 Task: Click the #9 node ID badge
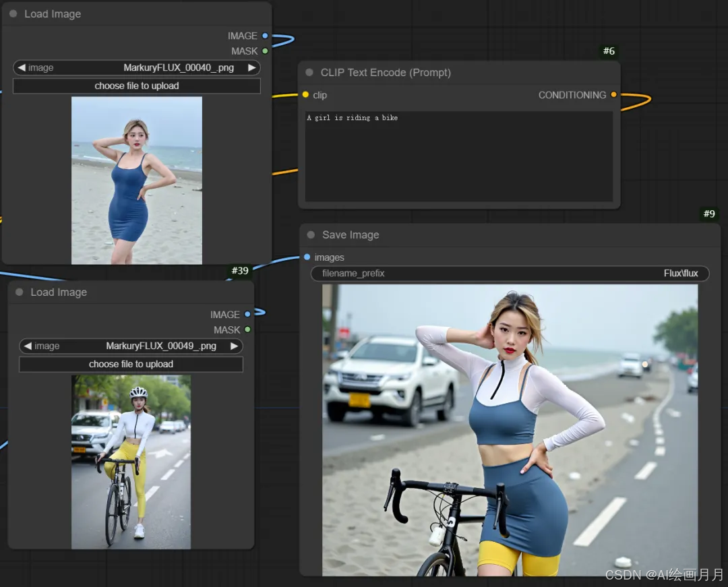[x=708, y=214]
